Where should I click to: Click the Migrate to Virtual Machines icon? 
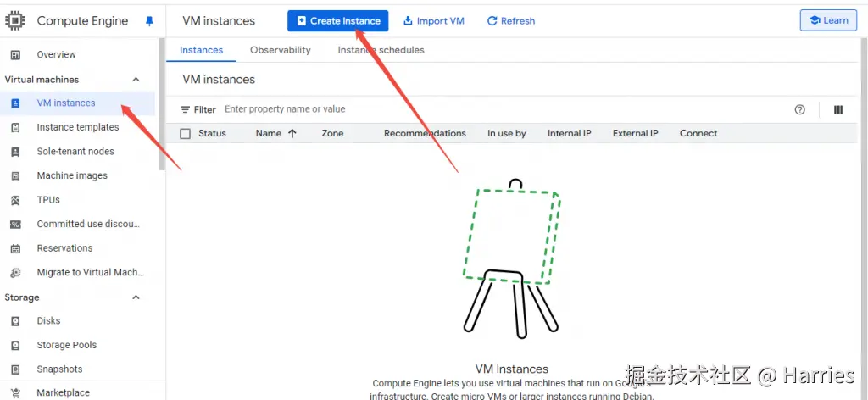click(15, 273)
